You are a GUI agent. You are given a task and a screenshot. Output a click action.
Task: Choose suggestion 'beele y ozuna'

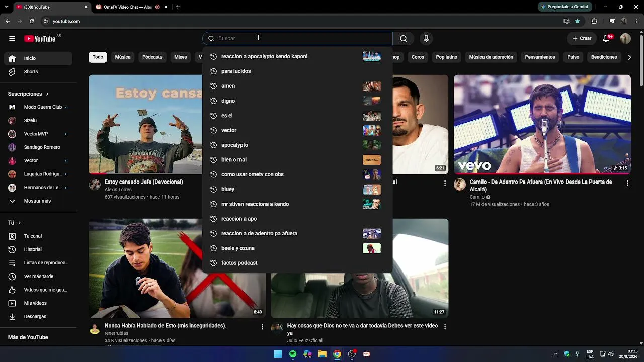297,248
